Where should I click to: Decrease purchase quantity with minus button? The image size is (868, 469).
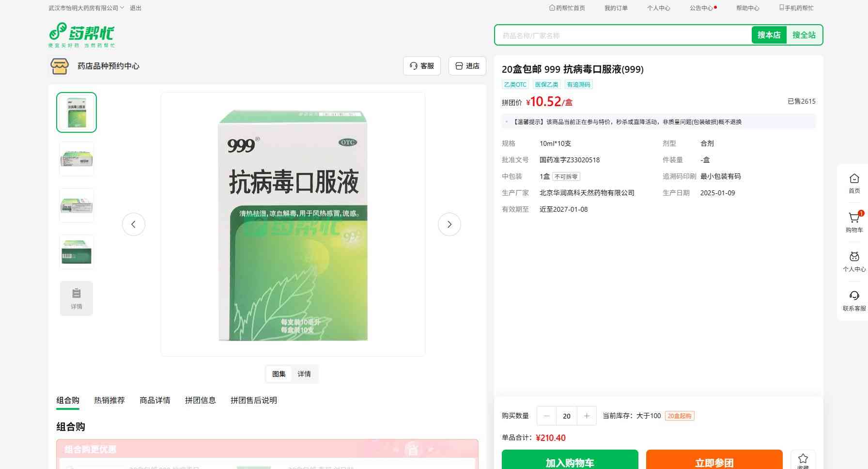[x=546, y=416]
